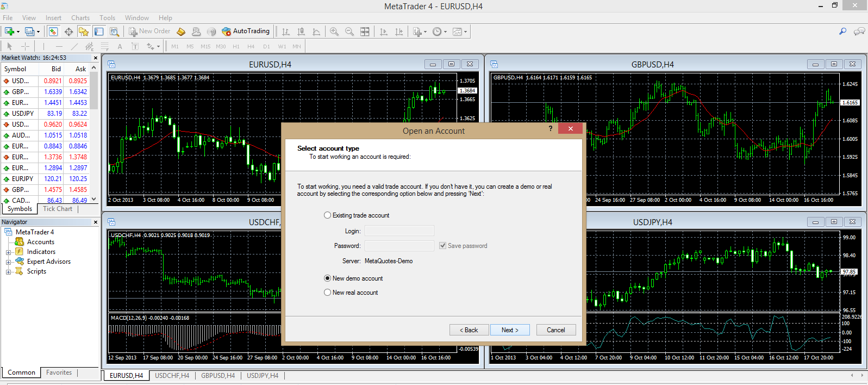The height and width of the screenshot is (385, 868).
Task: Click the Back button in the dialog
Action: click(x=469, y=330)
